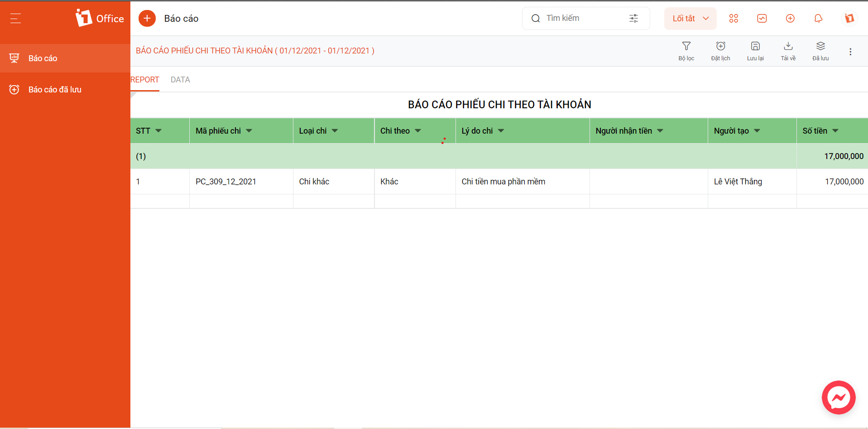Switch to the DATA tab

[x=180, y=80]
